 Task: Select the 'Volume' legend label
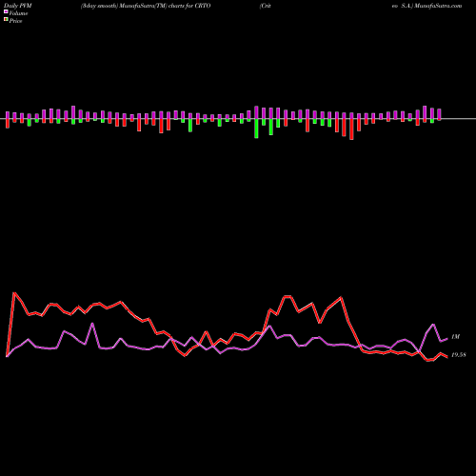(x=18, y=13)
